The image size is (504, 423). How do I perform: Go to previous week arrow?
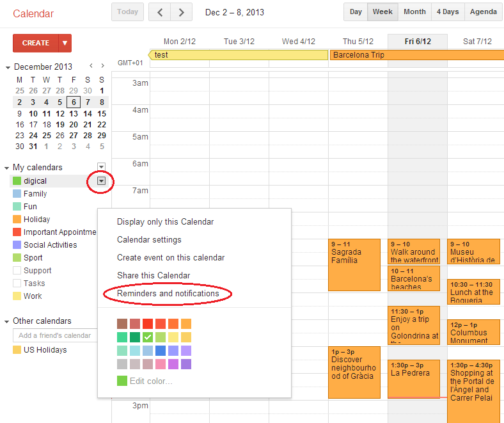[160, 12]
